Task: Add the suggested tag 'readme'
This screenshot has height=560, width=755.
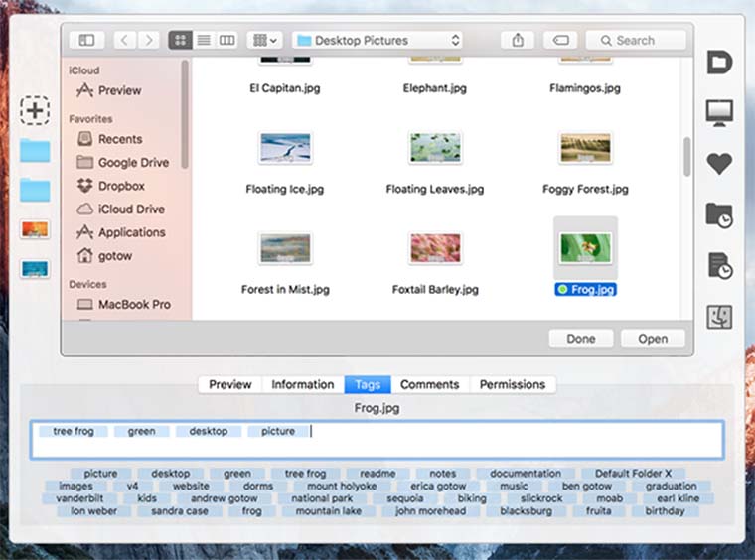Action: 377,474
